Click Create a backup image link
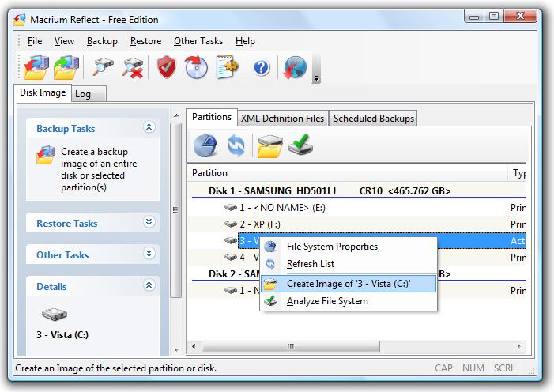 (99, 169)
